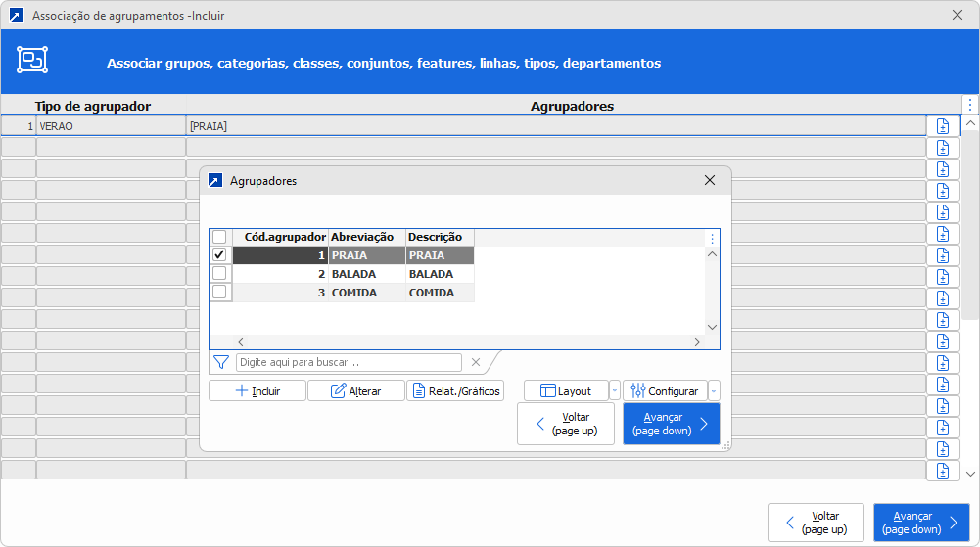The width and height of the screenshot is (980, 547).
Task: Click the filter funnel icon in Agrupadores
Action: (x=221, y=362)
